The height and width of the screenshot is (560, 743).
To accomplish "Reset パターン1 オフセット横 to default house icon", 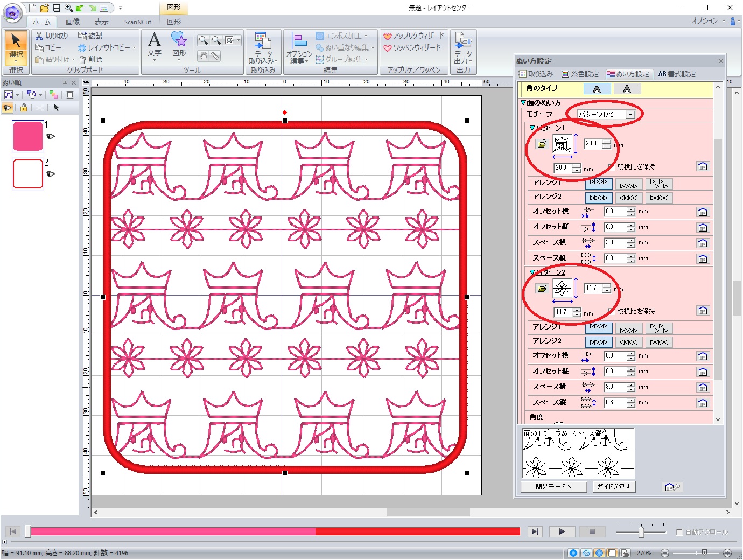I will click(703, 212).
